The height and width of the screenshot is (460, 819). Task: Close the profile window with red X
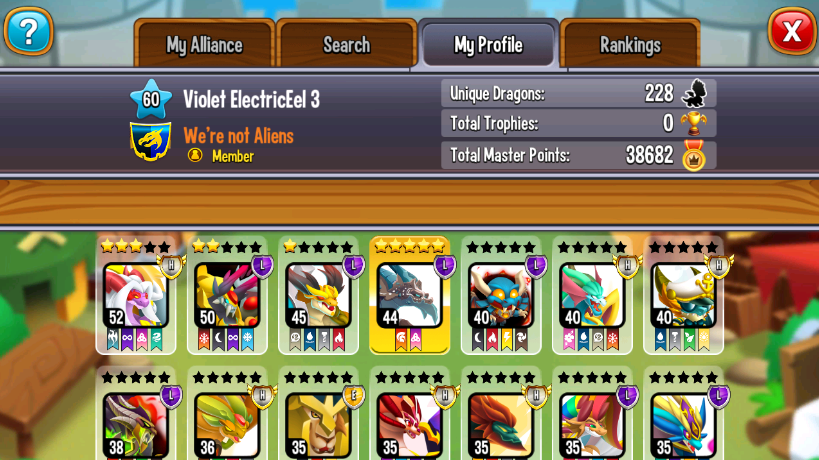(792, 31)
